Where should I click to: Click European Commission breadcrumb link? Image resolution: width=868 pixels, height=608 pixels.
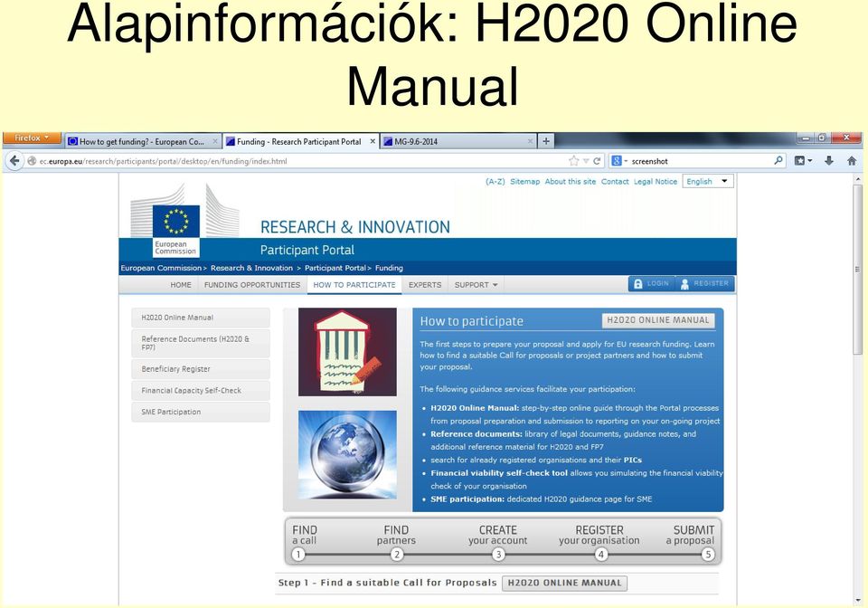pyautogui.click(x=161, y=268)
